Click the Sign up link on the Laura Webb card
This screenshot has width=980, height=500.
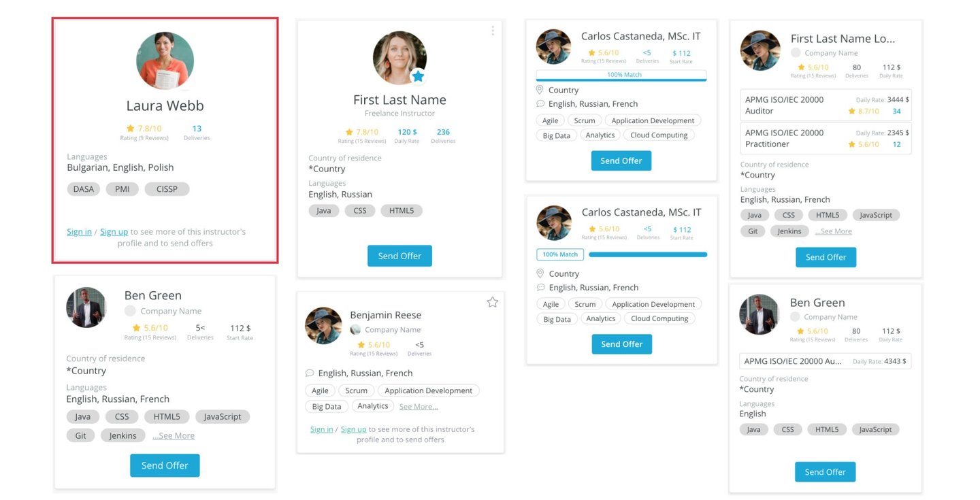click(x=114, y=231)
